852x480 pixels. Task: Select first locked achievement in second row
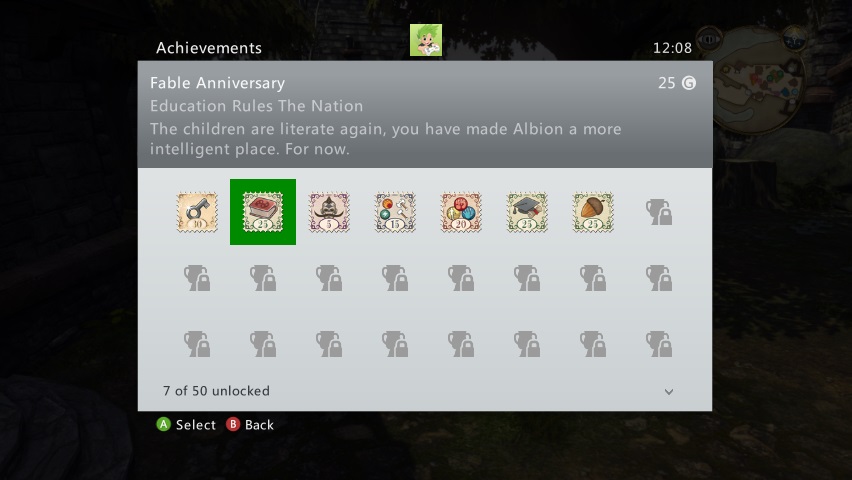(x=197, y=278)
